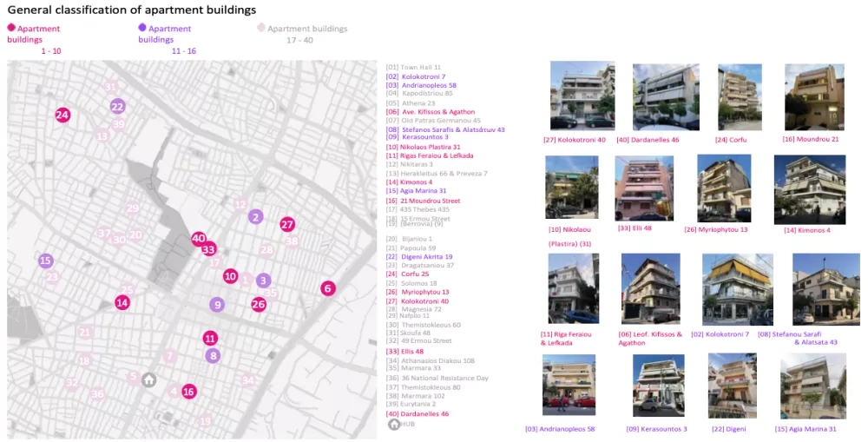This screenshot has width=868, height=442.
Task: Open the Myriophytou 13 building photo
Action: click(724, 188)
